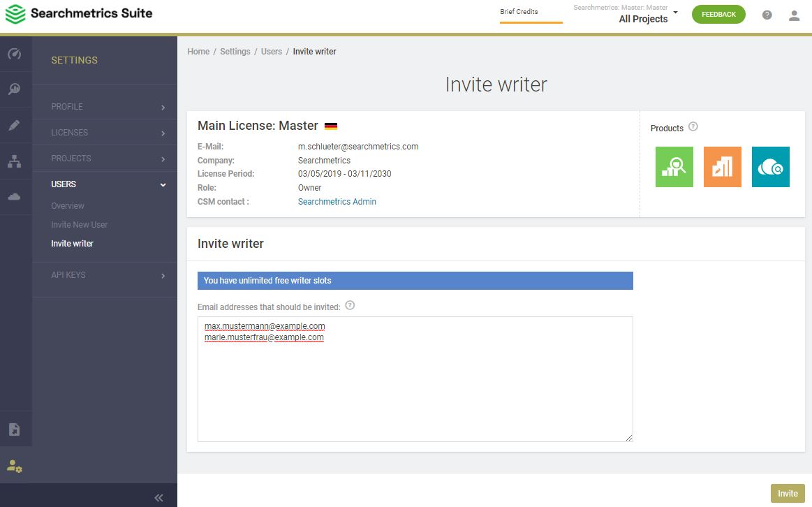The width and height of the screenshot is (812, 507).
Task: Show help tooltip for email addresses field
Action: [350, 306]
